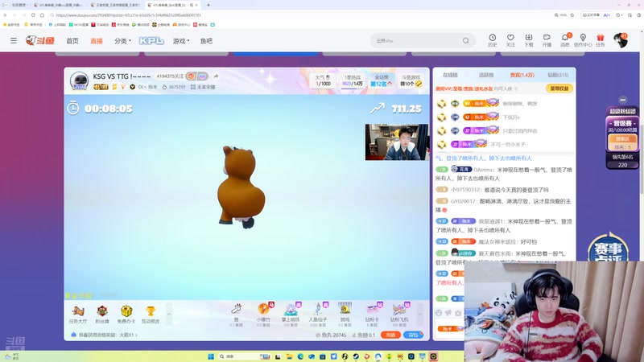644x362 pixels.
Task: Send the 小爆竹 gift
Action: [x=263, y=315]
